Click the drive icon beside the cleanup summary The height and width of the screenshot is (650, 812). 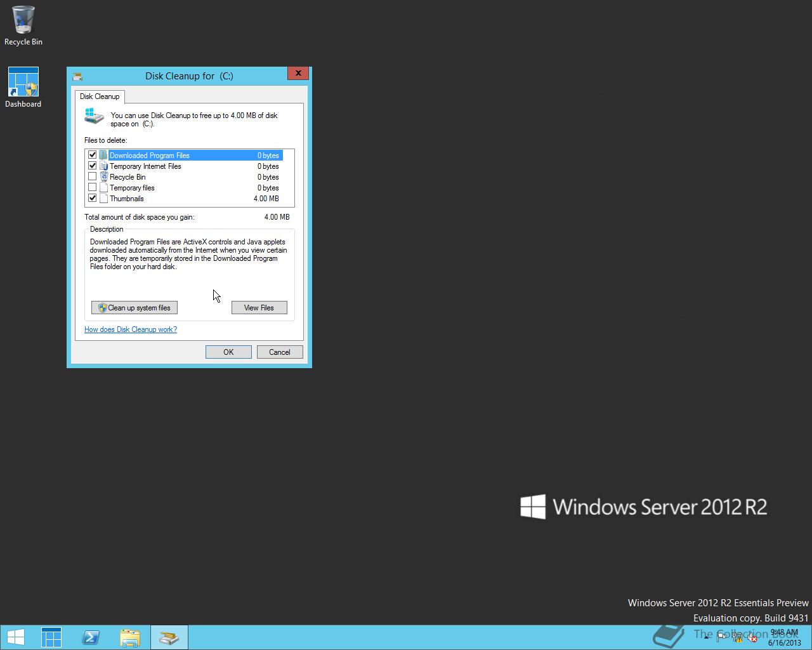[x=94, y=116]
